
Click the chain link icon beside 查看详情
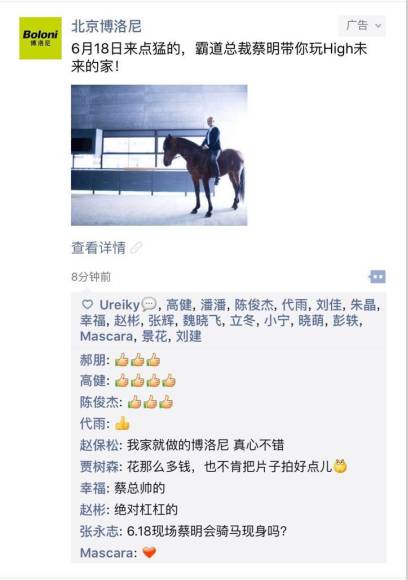click(136, 247)
